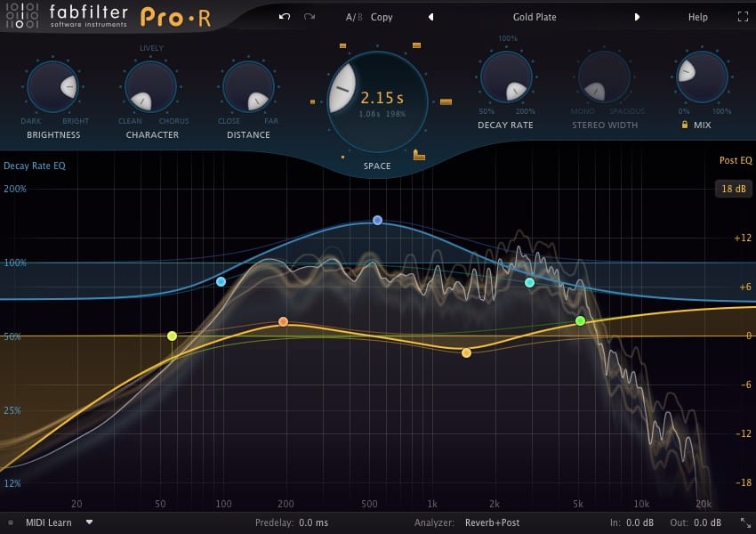Viewport: 756px width, 534px height.
Task: Click the Post EQ label
Action: tap(736, 160)
